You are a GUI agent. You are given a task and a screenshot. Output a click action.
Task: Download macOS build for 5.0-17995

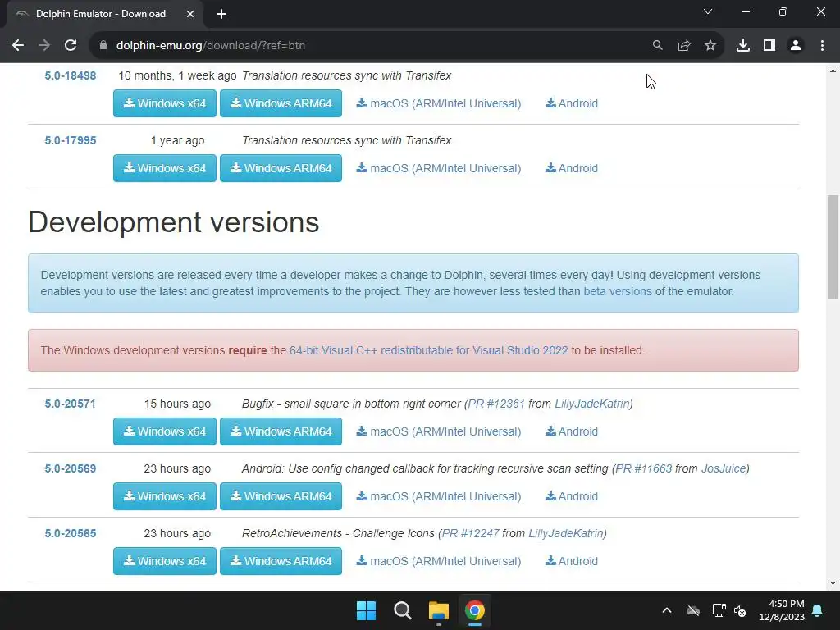coord(439,168)
